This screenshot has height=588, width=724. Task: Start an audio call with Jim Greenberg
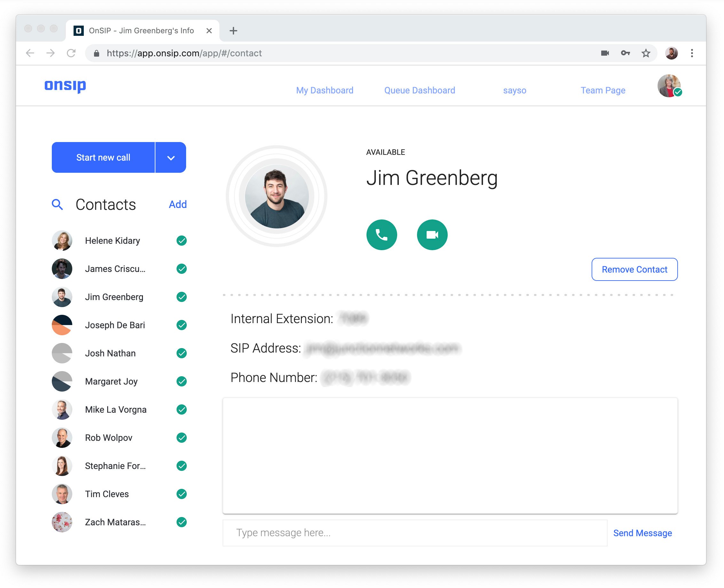(382, 235)
